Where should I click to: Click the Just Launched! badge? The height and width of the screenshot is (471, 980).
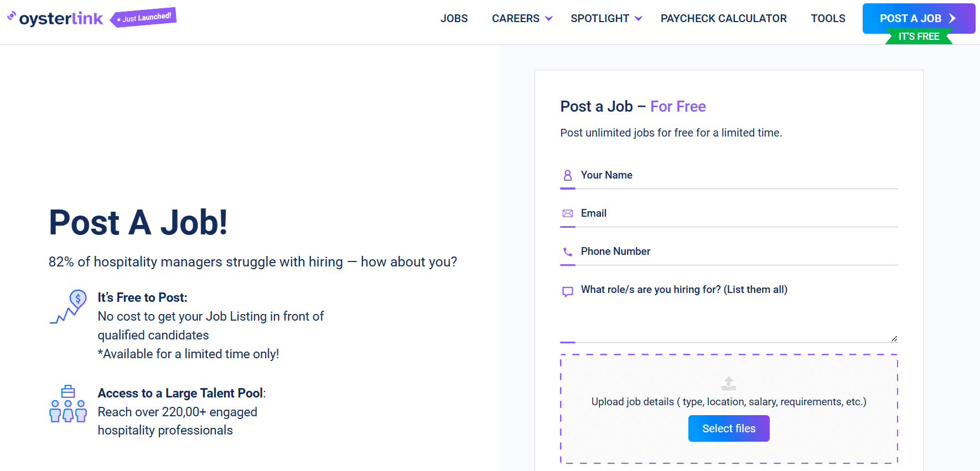[143, 18]
